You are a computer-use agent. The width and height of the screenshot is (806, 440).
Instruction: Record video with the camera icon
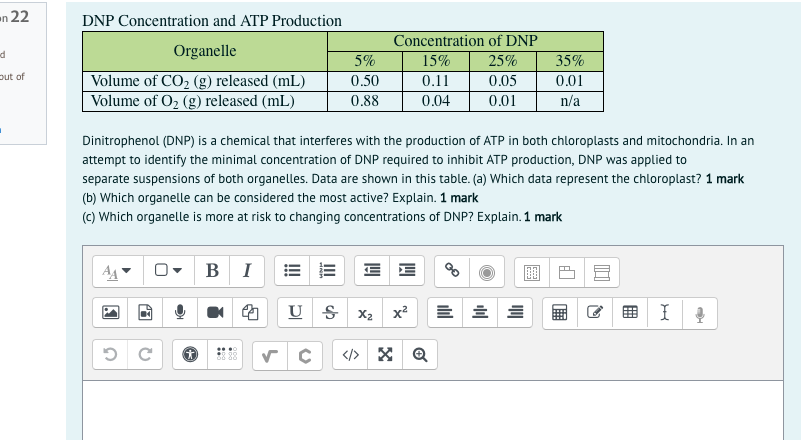pos(215,313)
